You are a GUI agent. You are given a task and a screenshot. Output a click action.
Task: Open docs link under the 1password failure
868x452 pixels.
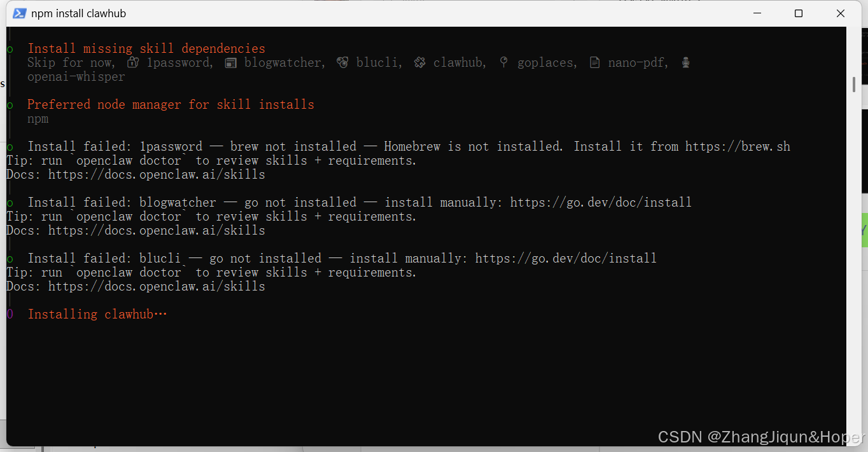(157, 174)
